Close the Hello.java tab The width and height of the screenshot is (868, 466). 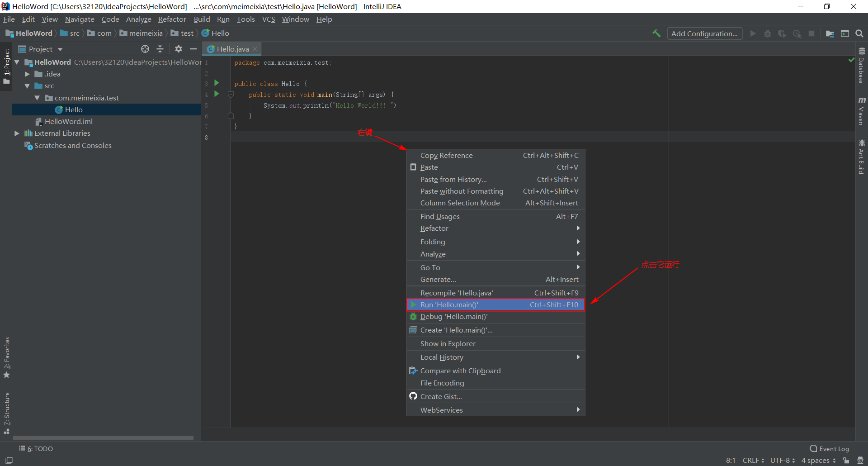(x=255, y=49)
